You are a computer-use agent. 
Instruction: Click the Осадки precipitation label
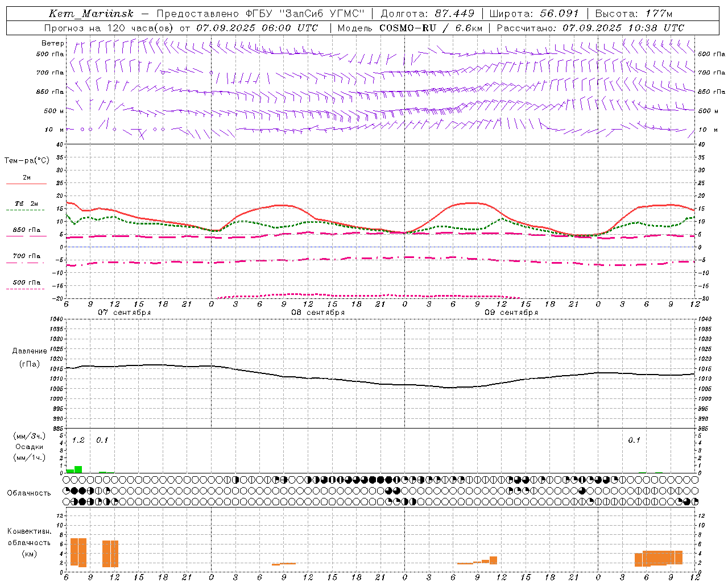click(x=29, y=447)
